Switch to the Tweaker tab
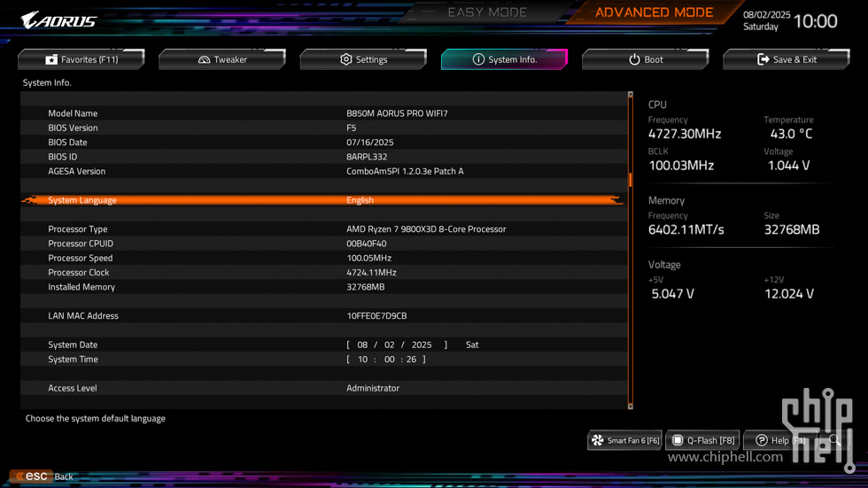The width and height of the screenshot is (868, 488). 222,59
